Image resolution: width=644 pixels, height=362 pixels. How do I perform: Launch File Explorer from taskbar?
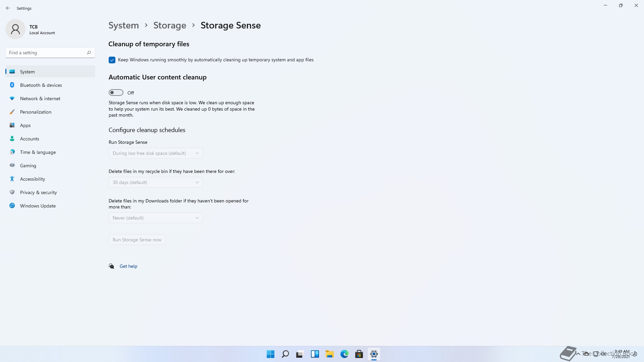329,354
